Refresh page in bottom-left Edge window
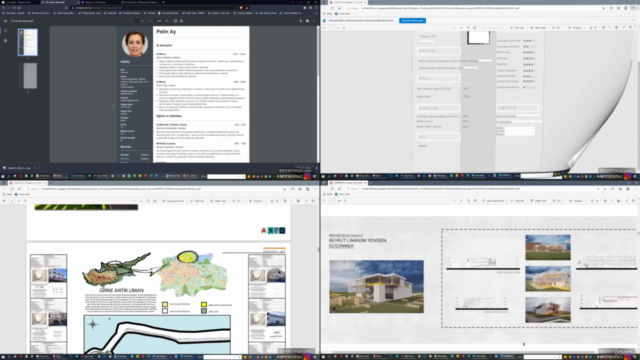 tap(12, 189)
